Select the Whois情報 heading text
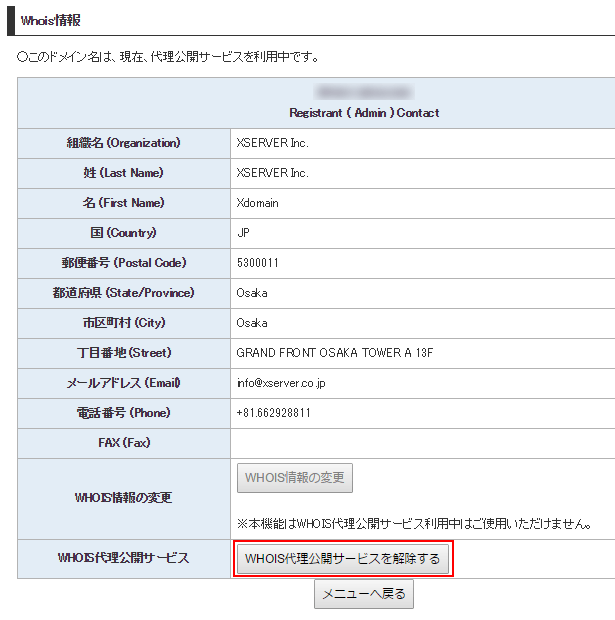Image resolution: width=615 pixels, height=620 pixels. click(x=51, y=20)
